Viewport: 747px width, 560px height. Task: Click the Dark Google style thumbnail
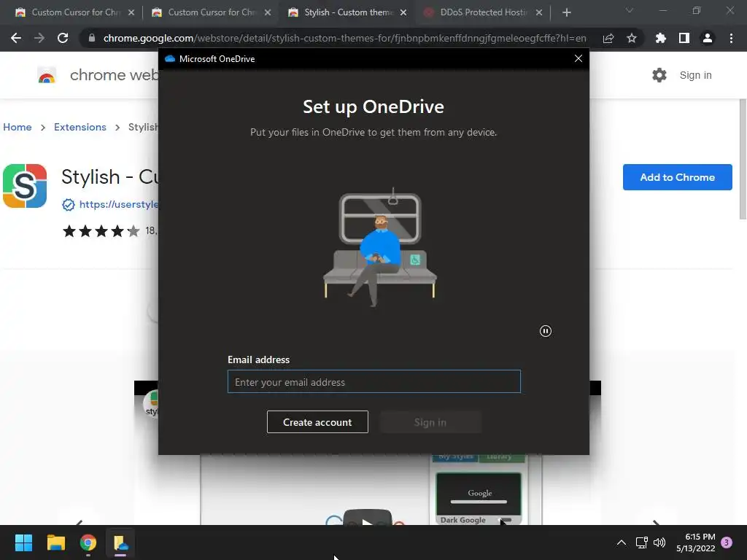[479, 499]
